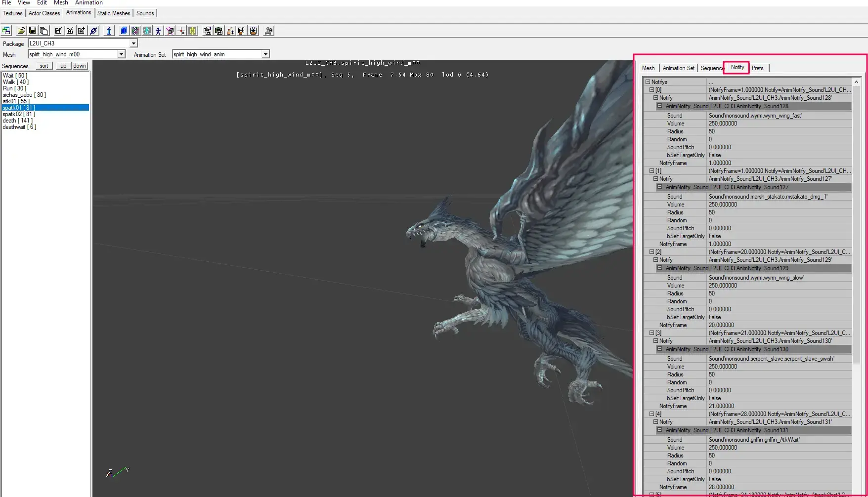This screenshot has height=497, width=868.
Task: Collapse the [2] notify entry
Action: point(651,252)
